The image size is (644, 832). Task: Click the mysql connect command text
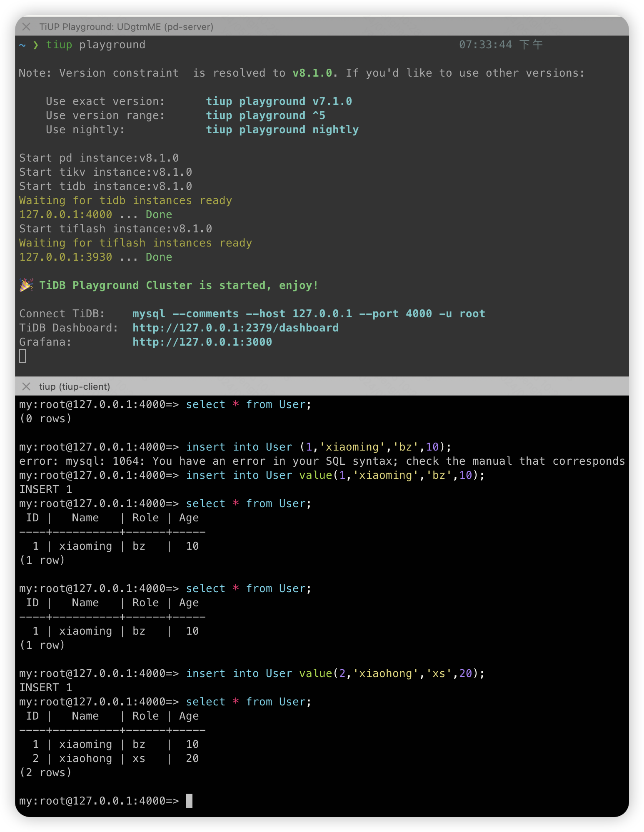[x=308, y=314]
